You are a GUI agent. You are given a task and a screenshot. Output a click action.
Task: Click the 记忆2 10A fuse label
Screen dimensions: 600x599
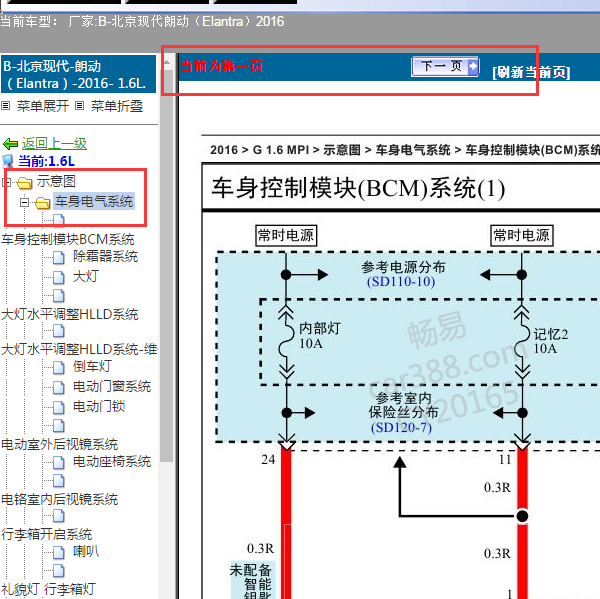pos(551,341)
